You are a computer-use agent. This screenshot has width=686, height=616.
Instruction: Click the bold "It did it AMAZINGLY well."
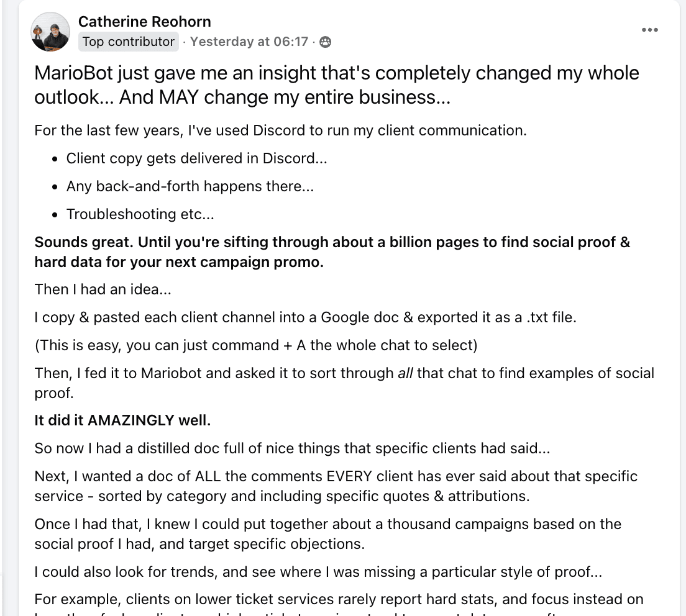click(x=122, y=420)
